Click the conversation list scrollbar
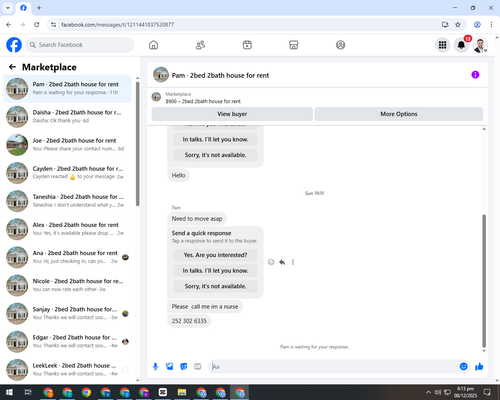Image resolution: width=500 pixels, height=400 pixels. (138, 144)
